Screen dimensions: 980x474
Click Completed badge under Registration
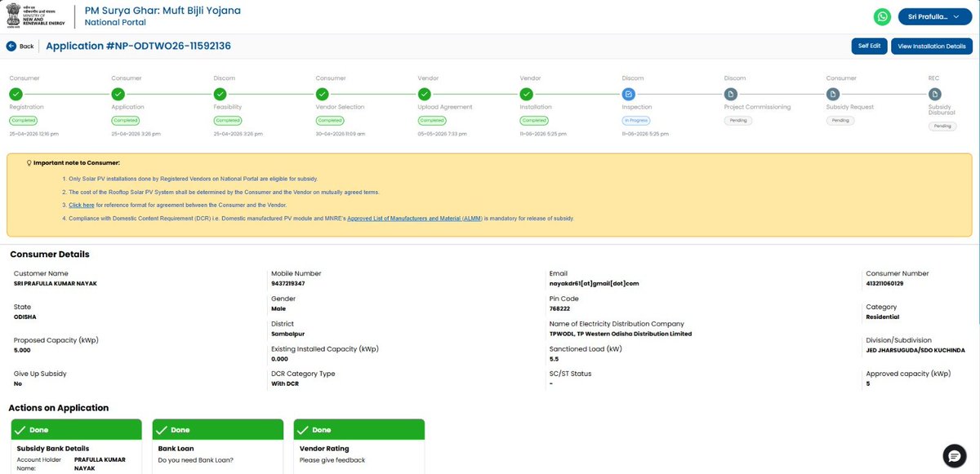[24, 120]
